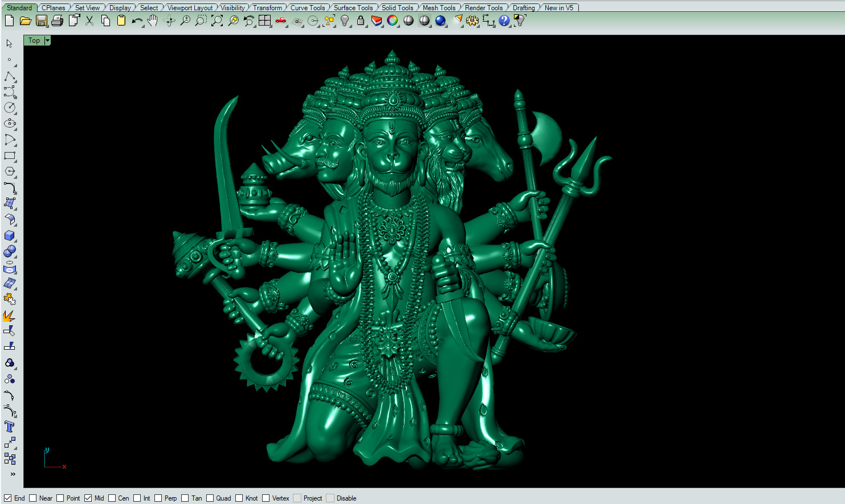Open the Viewport Layout tab
Viewport: 845px width, 504px height.
190,7
